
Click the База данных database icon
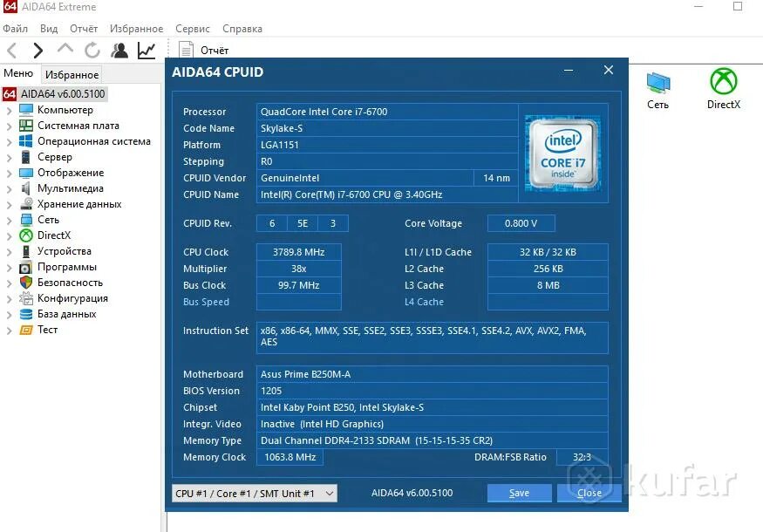[x=26, y=314]
